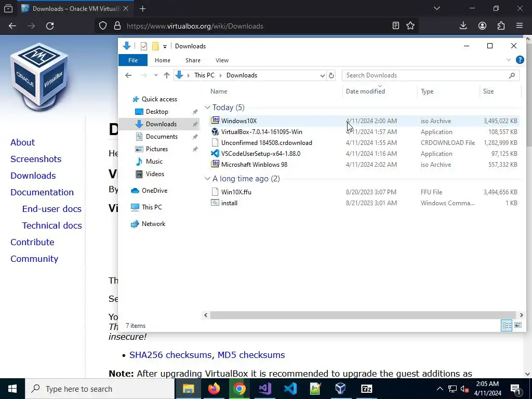This screenshot has height=399, width=532.
Task: Open Pictures in navigation pane
Action: tap(156, 149)
